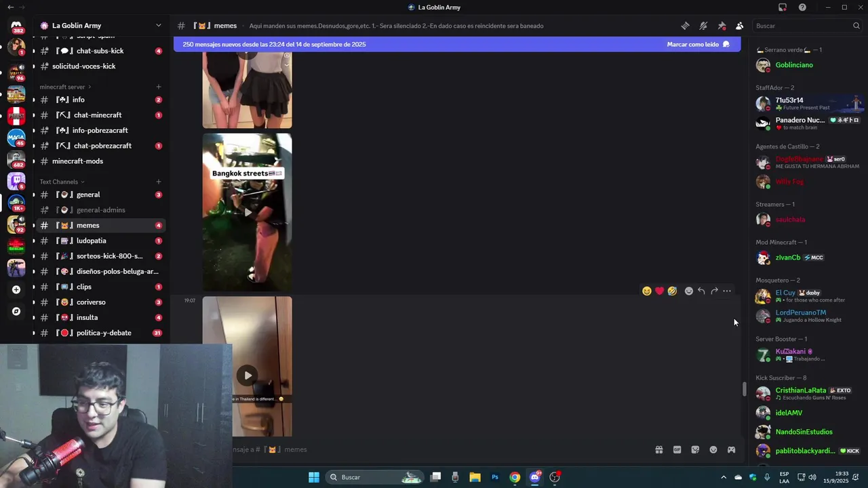Open the add reaction emoji picker

point(689,291)
